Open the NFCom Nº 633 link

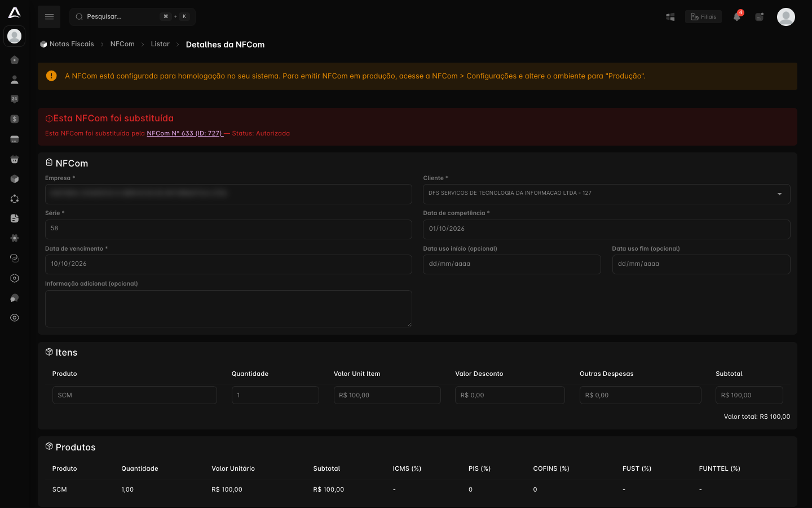click(185, 133)
